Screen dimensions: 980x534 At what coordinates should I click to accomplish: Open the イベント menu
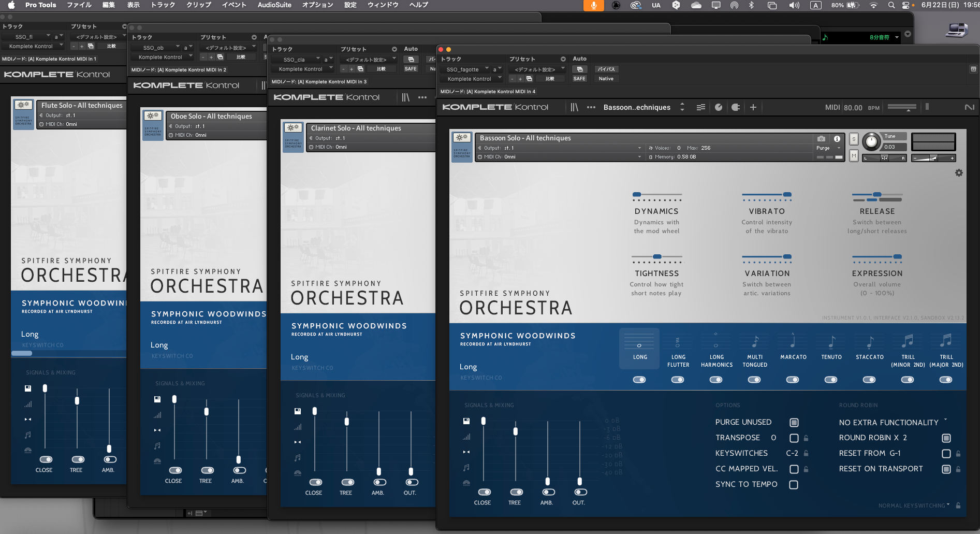[234, 5]
